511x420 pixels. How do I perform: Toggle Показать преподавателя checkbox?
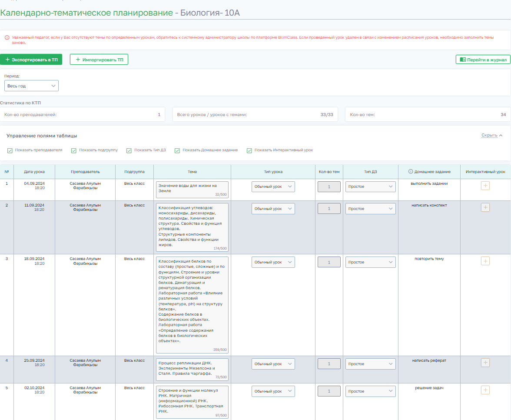click(10, 150)
